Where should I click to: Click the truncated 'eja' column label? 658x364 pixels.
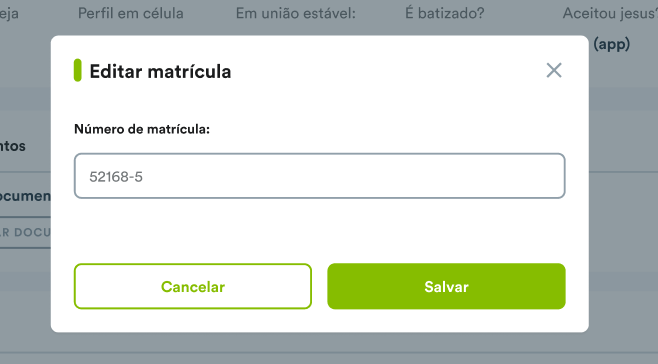pos(9,14)
